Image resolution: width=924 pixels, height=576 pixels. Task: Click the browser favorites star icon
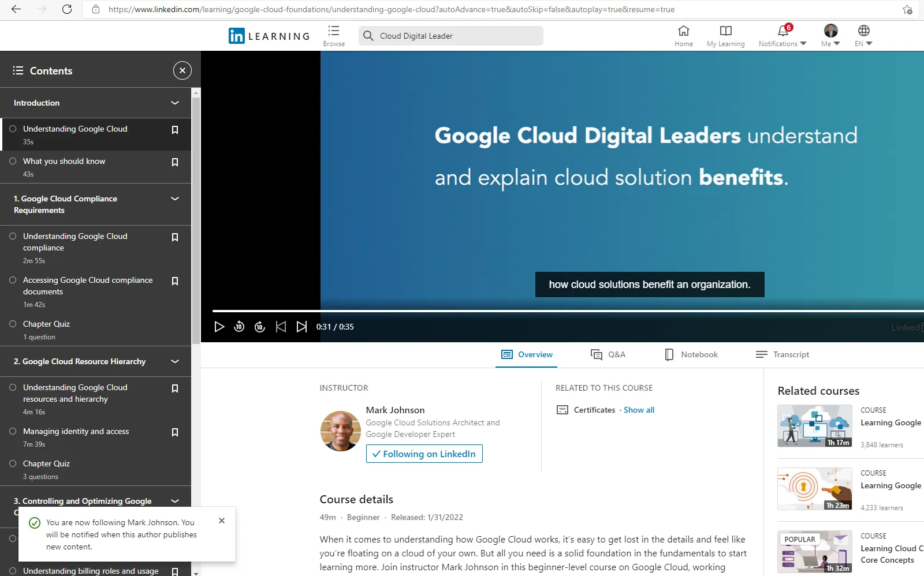pyautogui.click(x=907, y=9)
